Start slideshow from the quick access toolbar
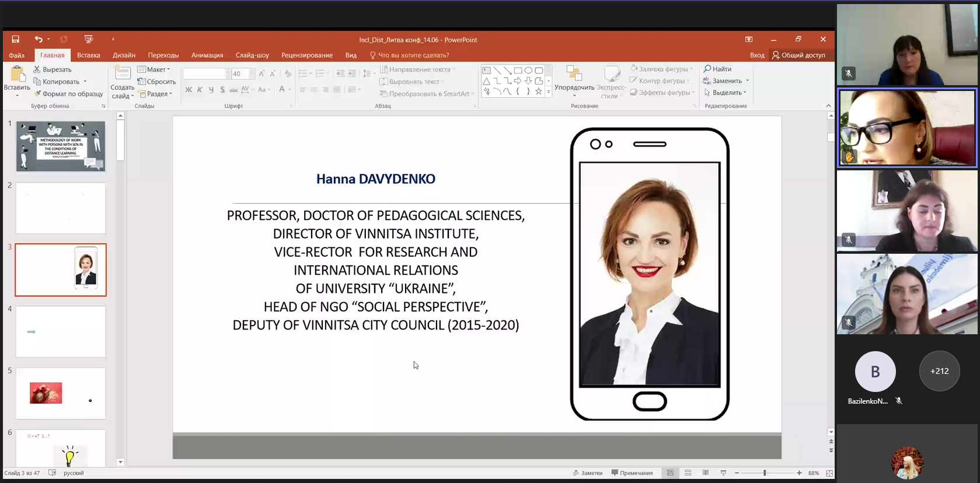 click(89, 39)
